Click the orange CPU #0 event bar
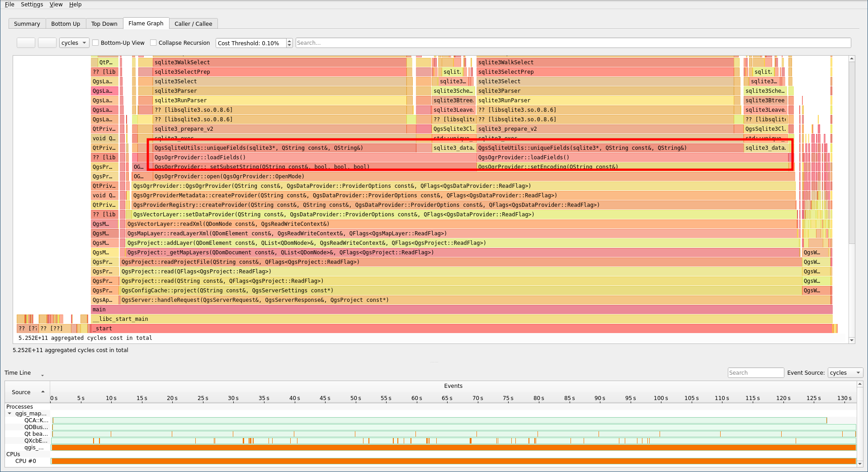Screen dimensions: 868x472 pyautogui.click(x=453, y=461)
